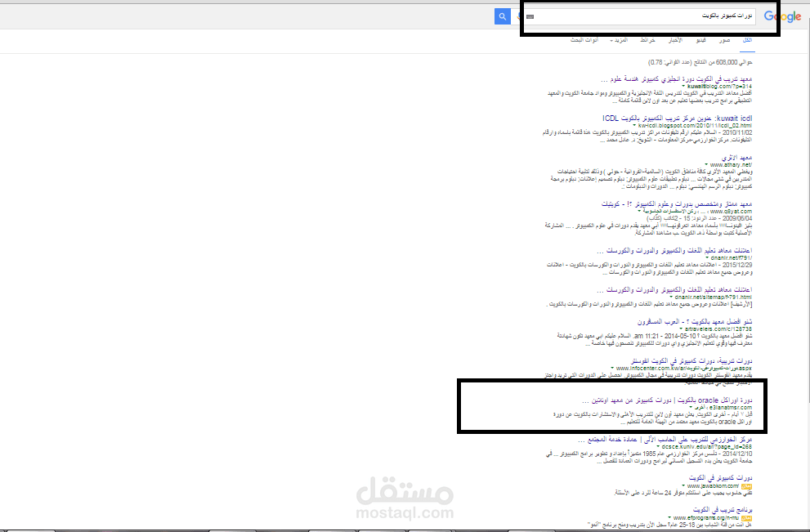The width and height of the screenshot is (810, 532).
Task: Open result title above dnanir.net/sitemap URL
Action: click(x=674, y=290)
